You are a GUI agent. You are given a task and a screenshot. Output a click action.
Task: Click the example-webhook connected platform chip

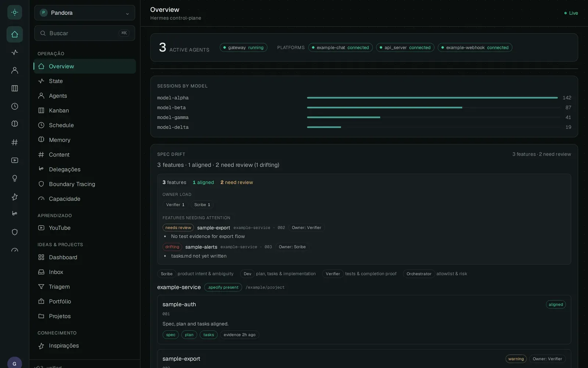click(475, 47)
